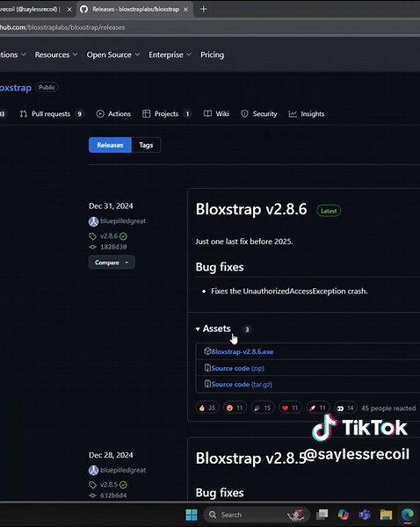Image resolution: width=420 pixels, height=527 pixels.
Task: Click the Wiki book icon
Action: 207,114
